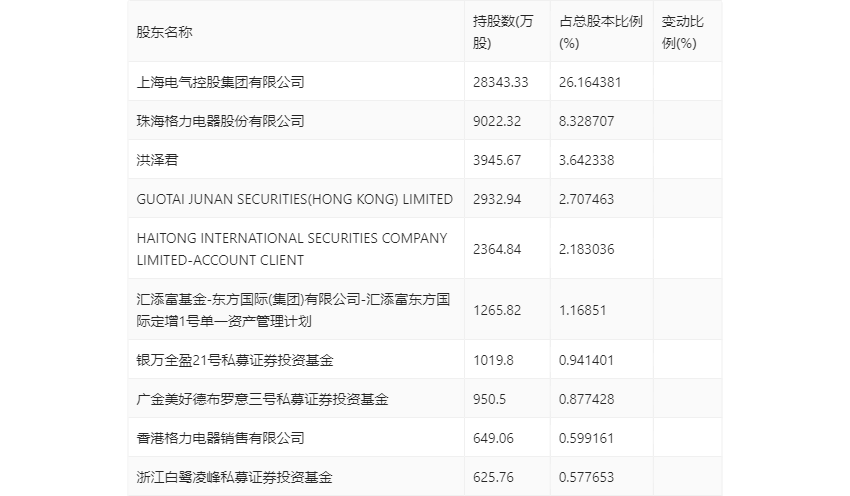Click the 1265.82 holdings cell
850x496 pixels.
[x=497, y=310]
